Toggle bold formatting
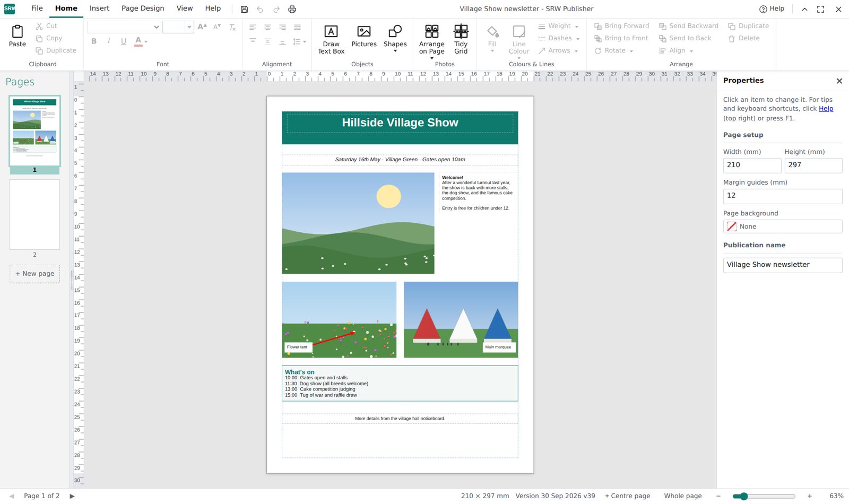Image resolution: width=849 pixels, height=504 pixels. coord(94,41)
